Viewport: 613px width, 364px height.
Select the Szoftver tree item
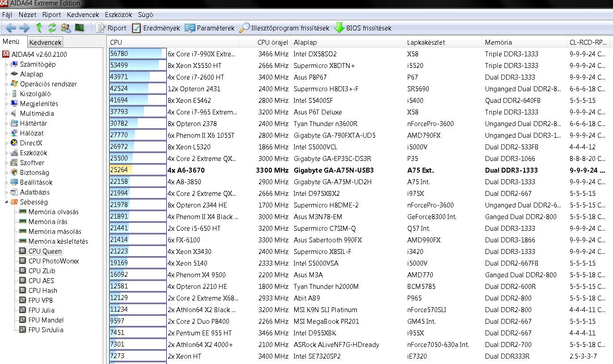[x=32, y=163]
